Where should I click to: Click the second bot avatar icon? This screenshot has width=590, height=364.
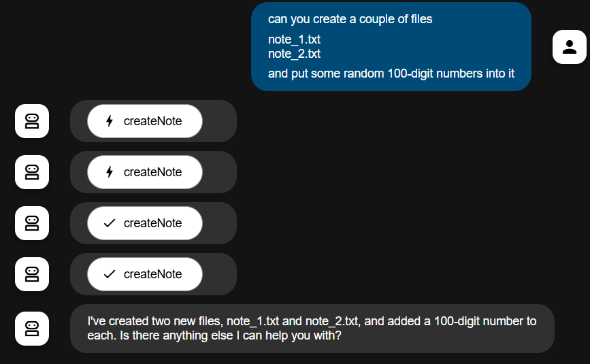coord(32,172)
